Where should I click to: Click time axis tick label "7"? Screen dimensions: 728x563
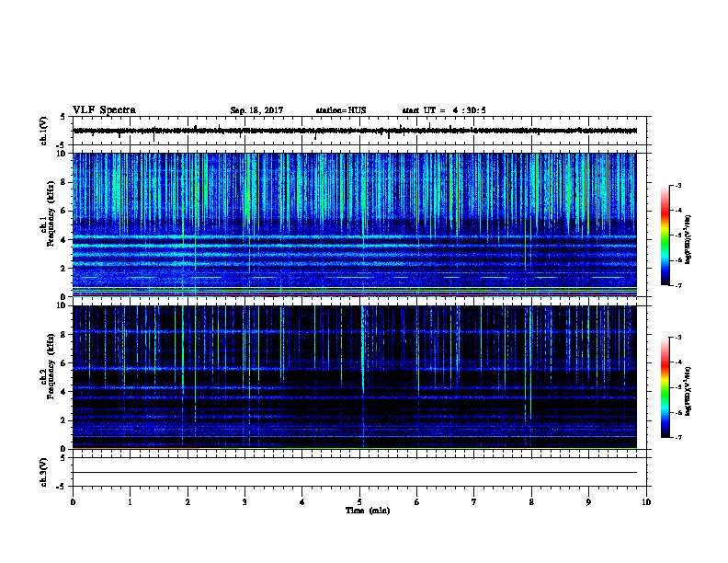coord(474,502)
